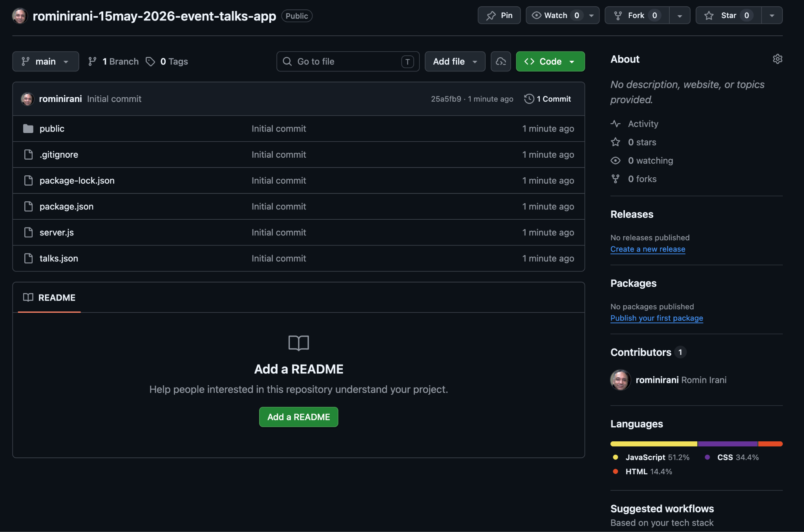Open the 1 Branch link
This screenshot has width=804, height=532.
point(114,62)
